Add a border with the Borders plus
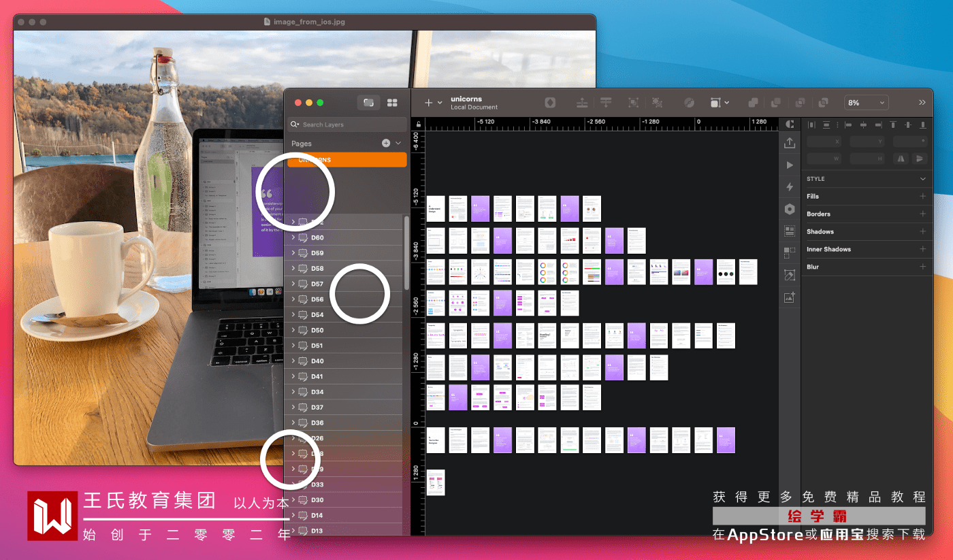The width and height of the screenshot is (953, 560). 923,214
